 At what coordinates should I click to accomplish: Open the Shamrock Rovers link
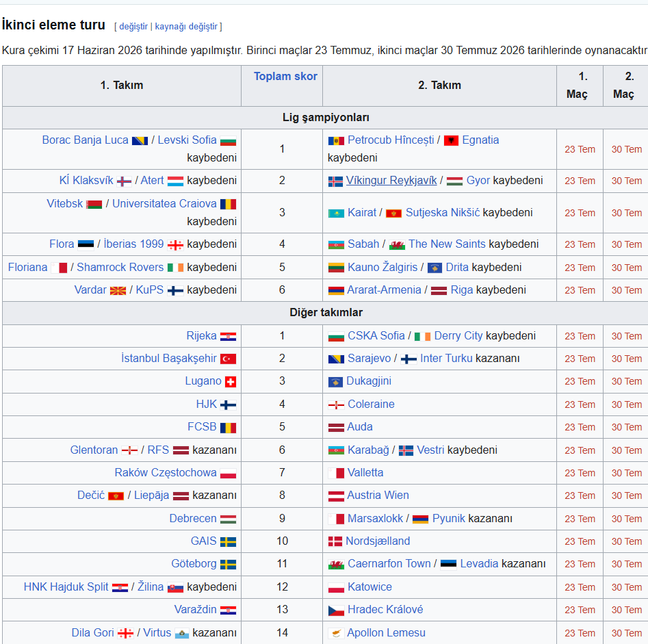coord(120,268)
